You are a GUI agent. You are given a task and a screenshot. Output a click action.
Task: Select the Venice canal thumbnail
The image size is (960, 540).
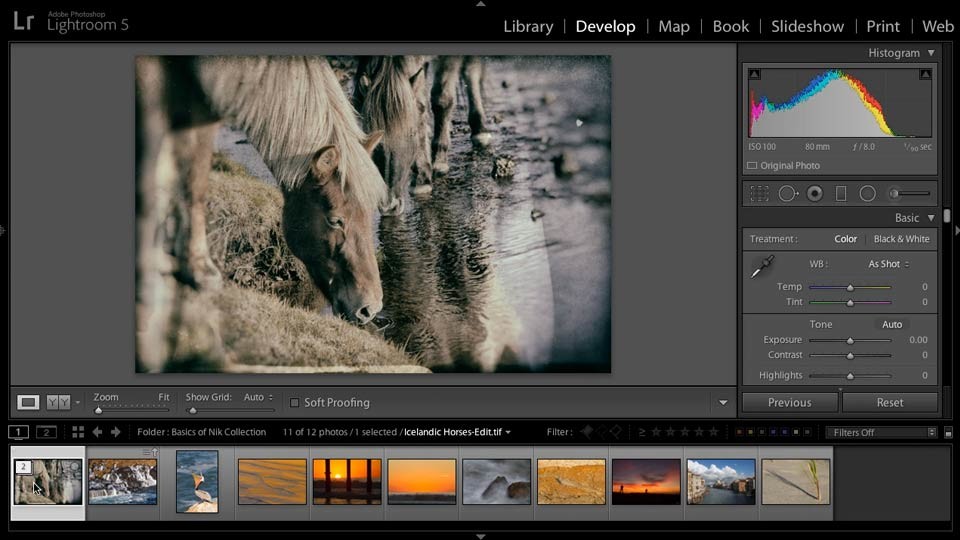coord(721,482)
